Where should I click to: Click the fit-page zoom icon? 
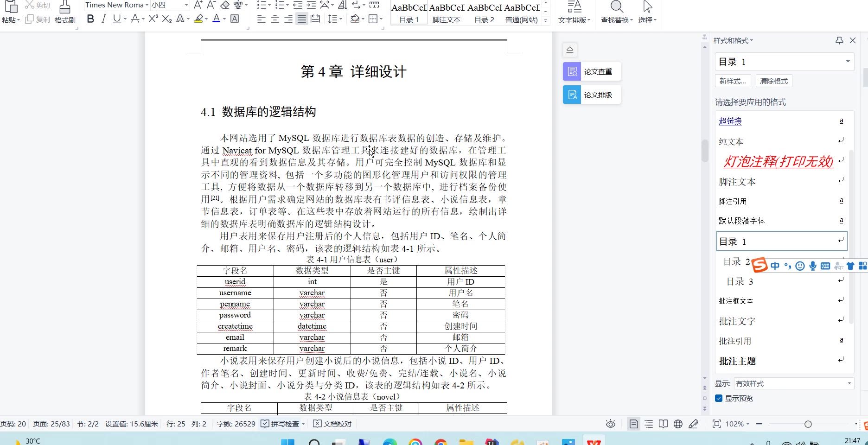coord(717,424)
